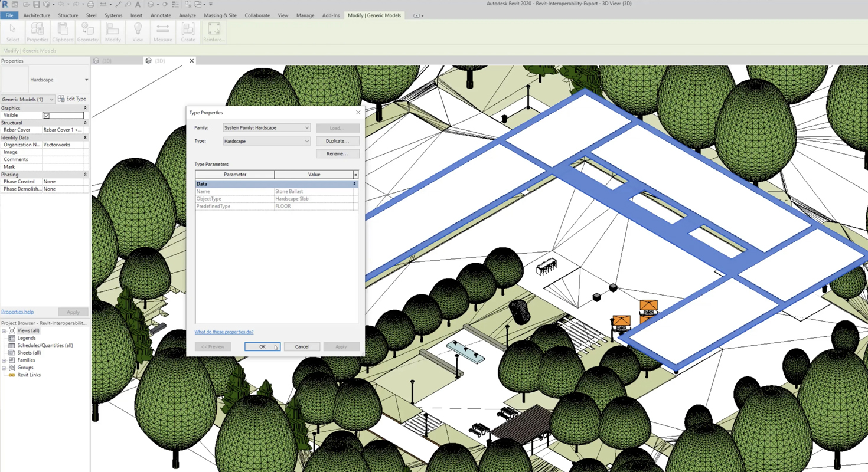Click the Rebar Cover value cell

pyautogui.click(x=63, y=130)
